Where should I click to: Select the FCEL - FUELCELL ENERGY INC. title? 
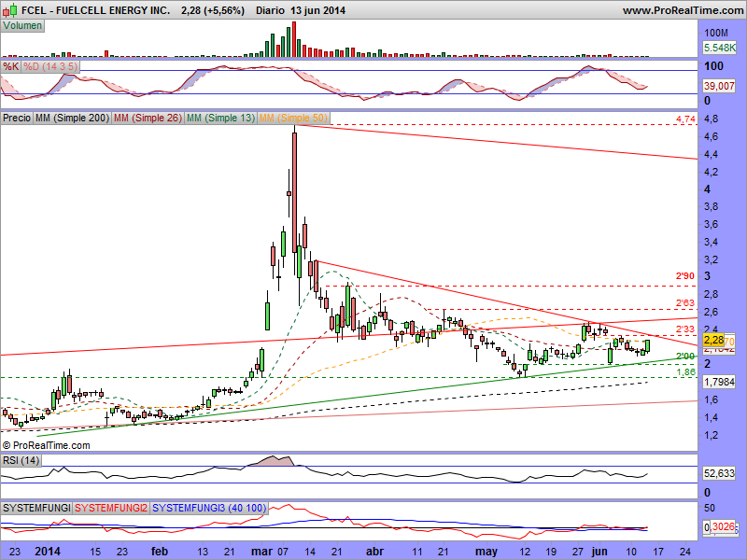[x=96, y=10]
